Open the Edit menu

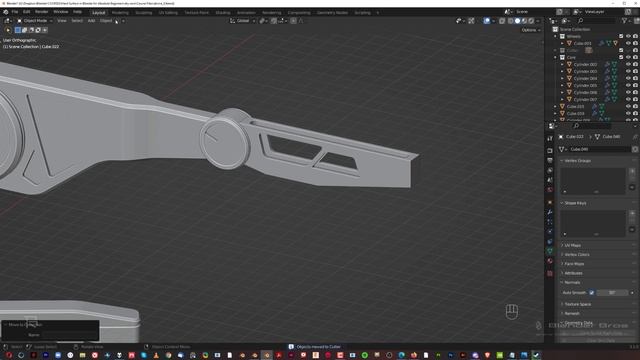tap(27, 12)
